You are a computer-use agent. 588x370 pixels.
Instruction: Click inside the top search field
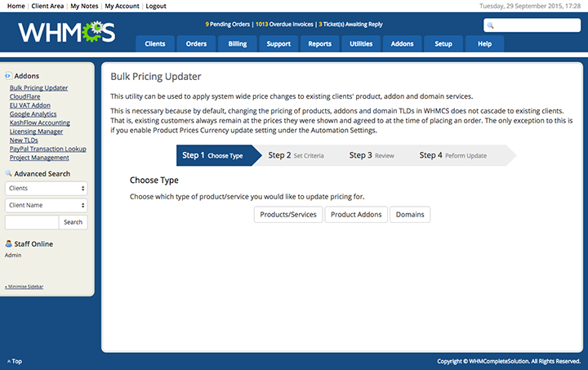pos(532,25)
